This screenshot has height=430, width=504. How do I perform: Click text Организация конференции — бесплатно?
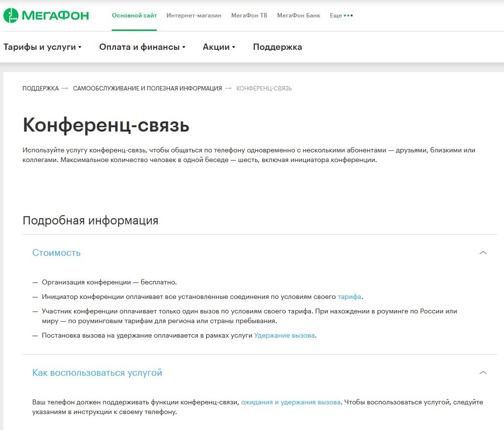[x=109, y=282]
